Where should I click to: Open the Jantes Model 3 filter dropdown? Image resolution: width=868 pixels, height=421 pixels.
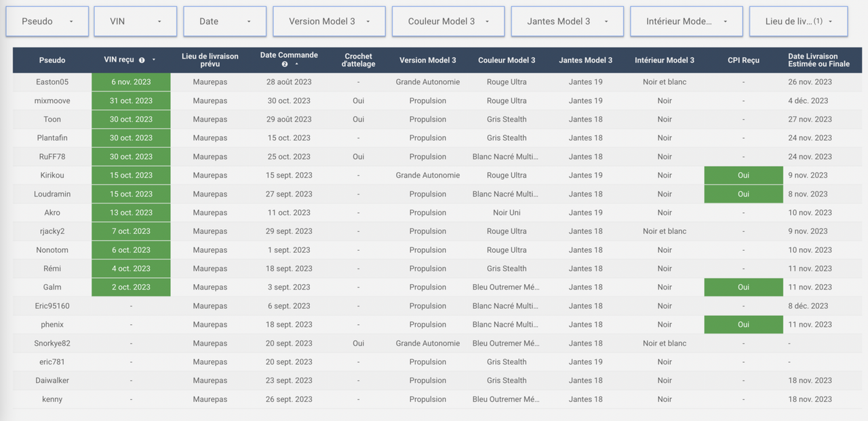pyautogui.click(x=568, y=22)
